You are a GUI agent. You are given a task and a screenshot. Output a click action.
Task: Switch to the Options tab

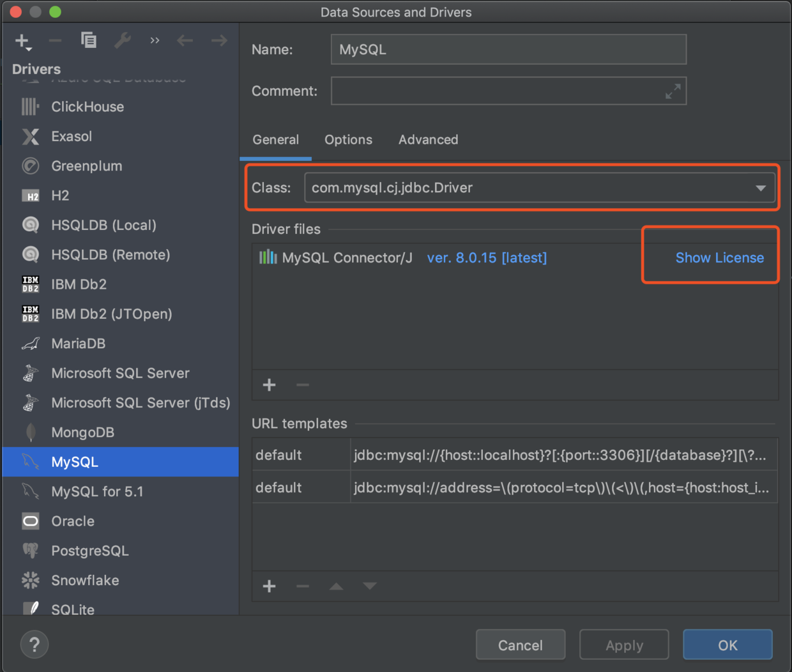[x=348, y=139]
